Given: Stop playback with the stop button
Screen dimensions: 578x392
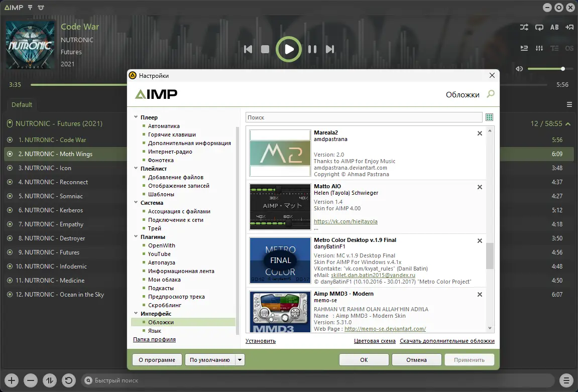Looking at the screenshot, I should [265, 49].
